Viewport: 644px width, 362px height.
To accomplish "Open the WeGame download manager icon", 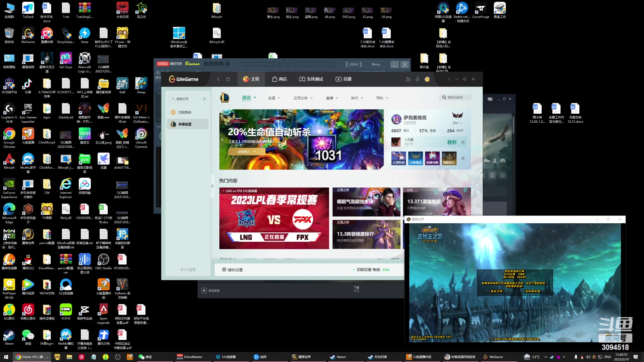I will point(418,79).
